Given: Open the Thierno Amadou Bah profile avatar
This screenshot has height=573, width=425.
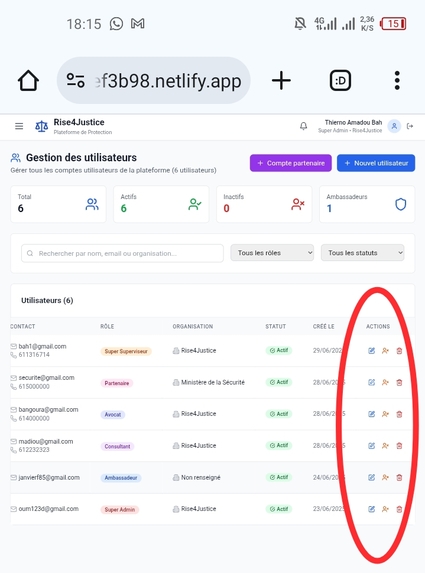Looking at the screenshot, I should [394, 126].
